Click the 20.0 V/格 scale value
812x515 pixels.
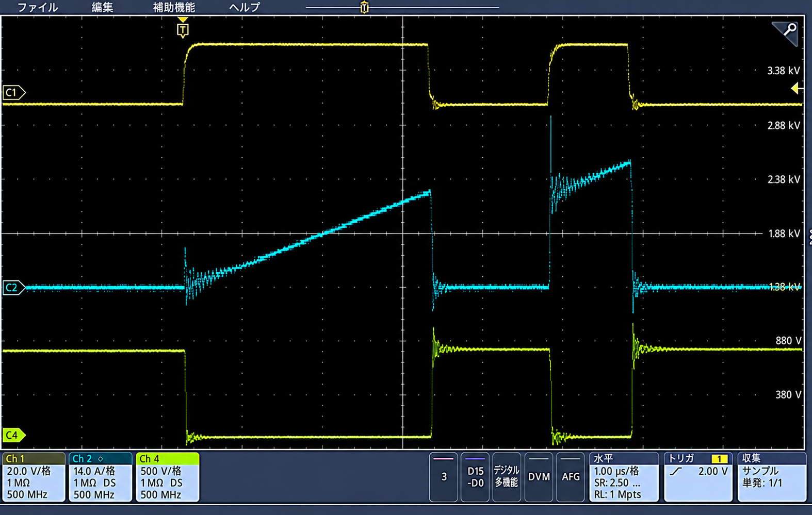click(29, 471)
